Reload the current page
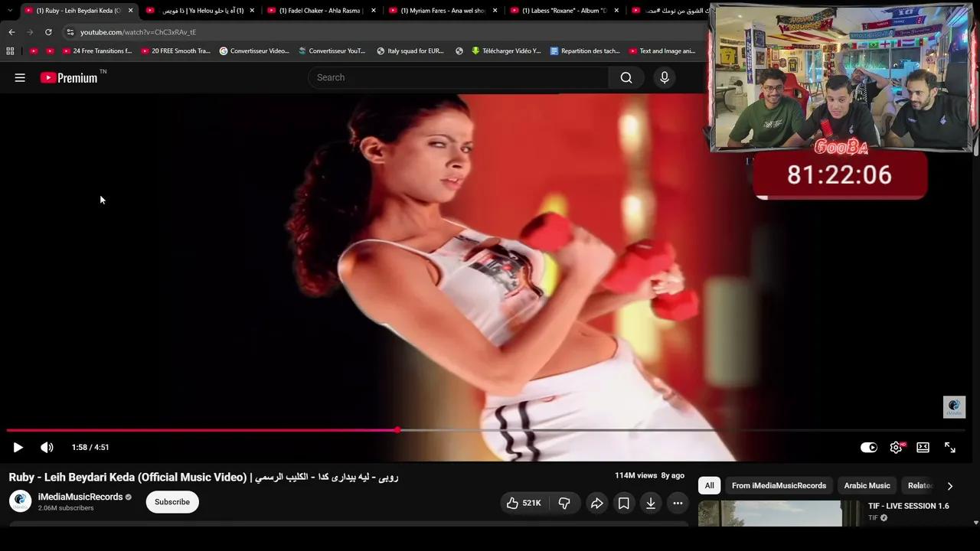This screenshot has width=980, height=551. (48, 32)
